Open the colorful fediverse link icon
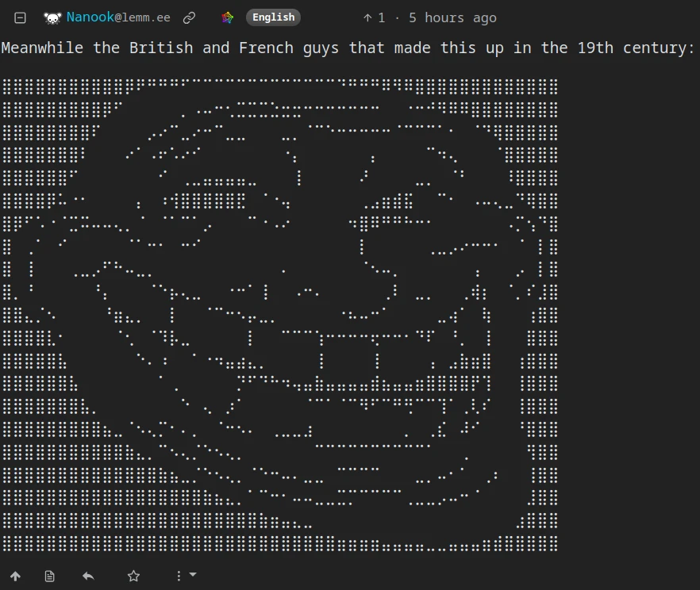Image resolution: width=700 pixels, height=590 pixels. 228,17
